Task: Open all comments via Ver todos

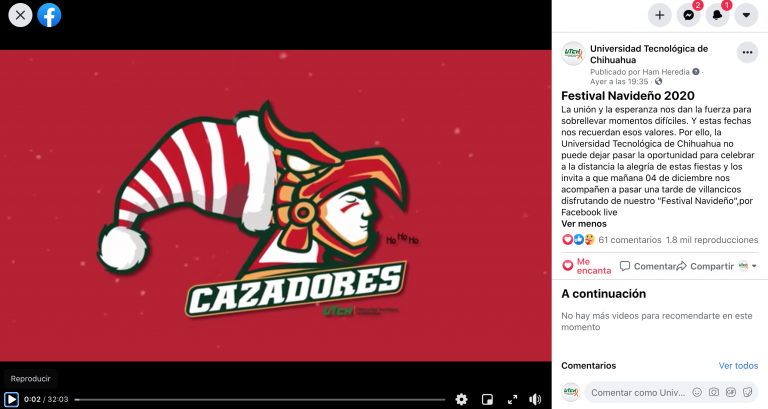Action: click(738, 365)
